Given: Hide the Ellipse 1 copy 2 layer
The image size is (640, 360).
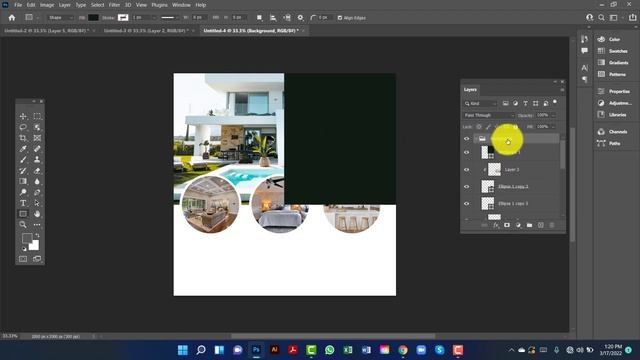Looking at the screenshot, I should point(467,187).
